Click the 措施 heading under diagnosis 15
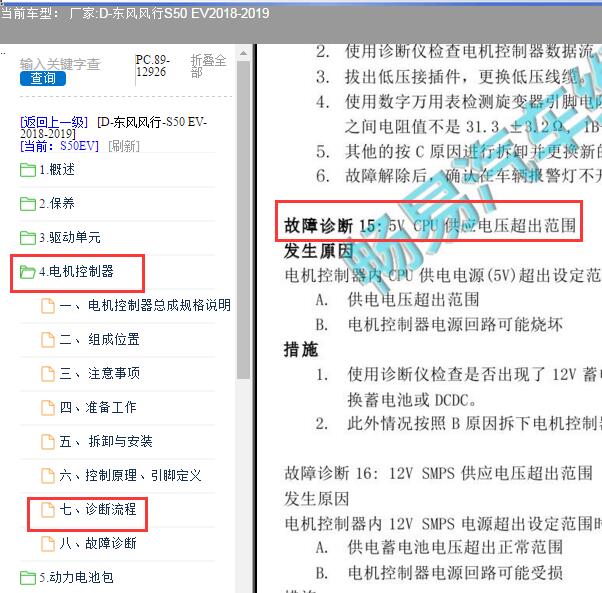The width and height of the screenshot is (602, 593). coord(301,350)
